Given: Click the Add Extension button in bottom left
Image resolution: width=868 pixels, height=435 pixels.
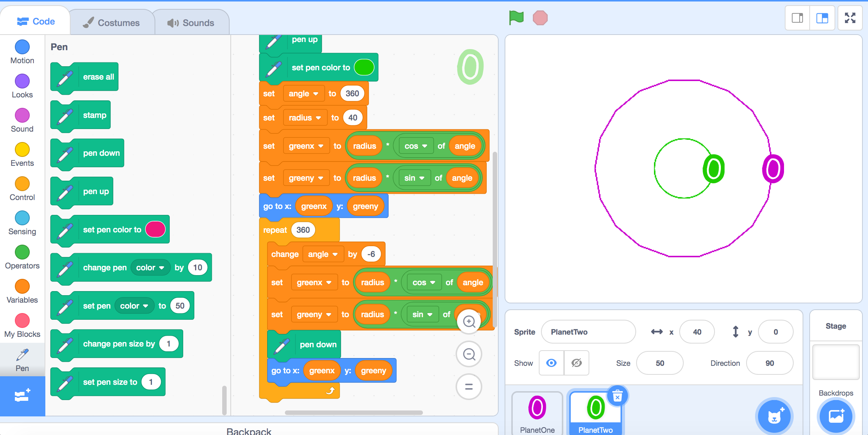Looking at the screenshot, I should (x=22, y=396).
